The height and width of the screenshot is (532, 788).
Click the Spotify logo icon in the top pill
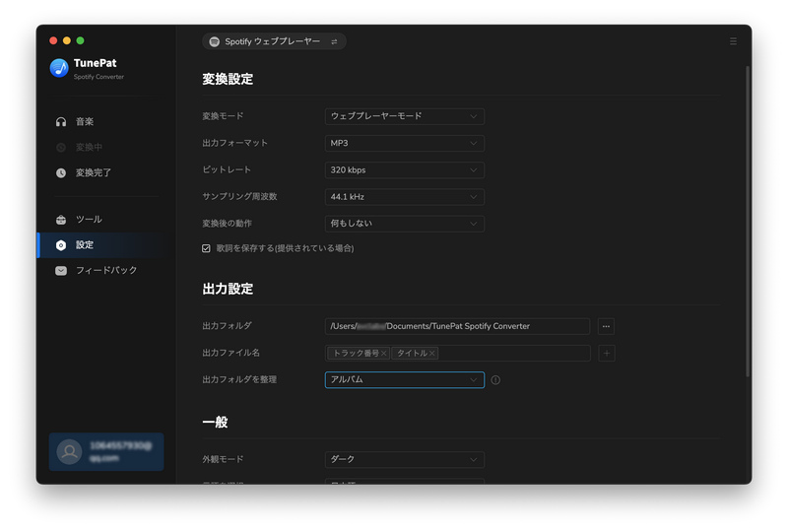coord(215,41)
